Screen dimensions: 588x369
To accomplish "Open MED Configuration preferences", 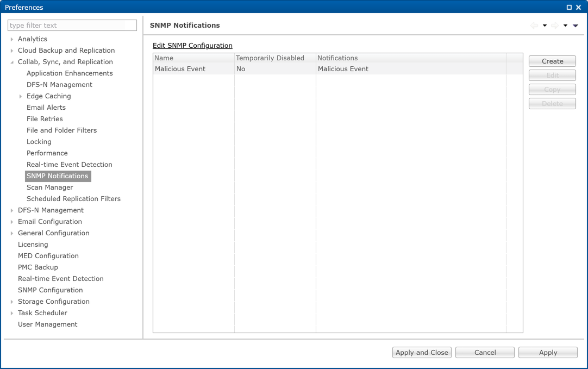I will click(x=48, y=256).
